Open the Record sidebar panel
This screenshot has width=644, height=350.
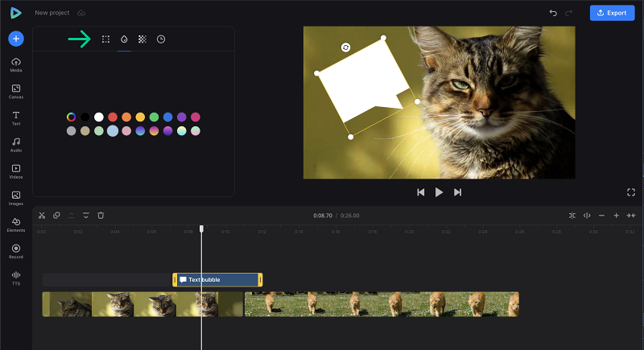pos(16,252)
